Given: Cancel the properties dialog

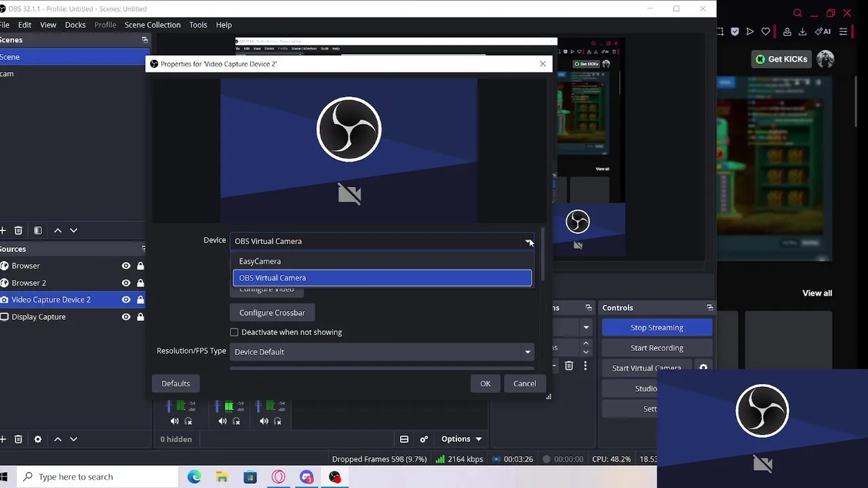Looking at the screenshot, I should [x=524, y=384].
